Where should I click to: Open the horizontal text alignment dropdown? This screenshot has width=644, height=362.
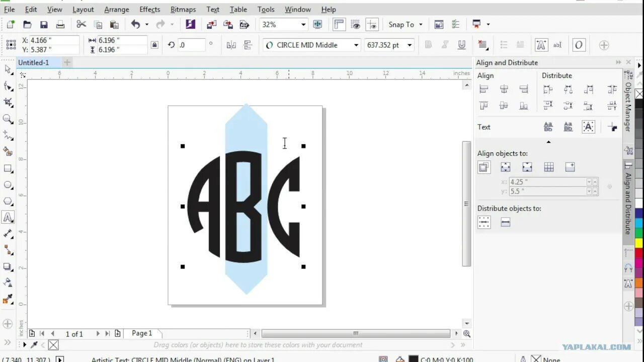pyautogui.click(x=483, y=45)
